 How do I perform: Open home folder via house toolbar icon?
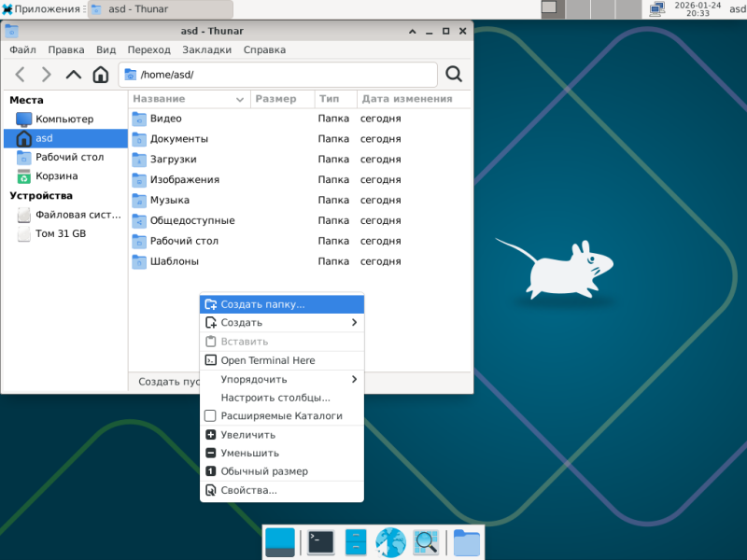pyautogui.click(x=101, y=75)
